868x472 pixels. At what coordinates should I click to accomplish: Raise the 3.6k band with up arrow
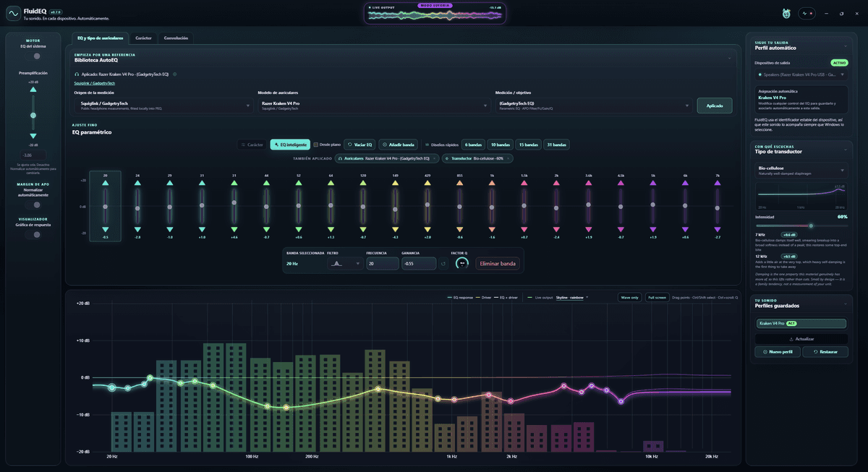pos(589,184)
